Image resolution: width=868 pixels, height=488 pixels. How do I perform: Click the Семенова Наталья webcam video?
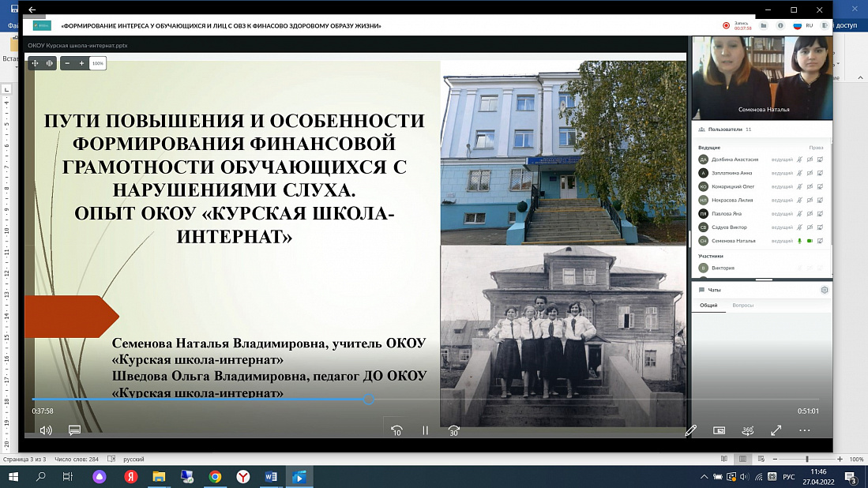762,77
